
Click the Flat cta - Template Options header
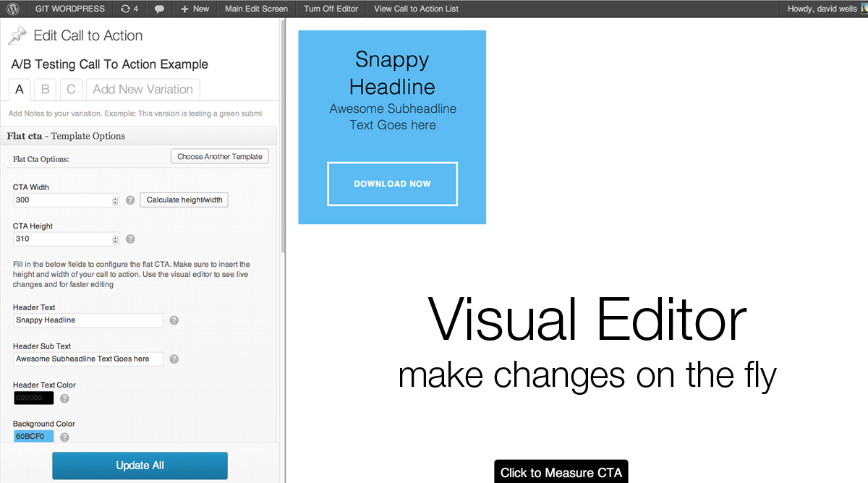139,136
